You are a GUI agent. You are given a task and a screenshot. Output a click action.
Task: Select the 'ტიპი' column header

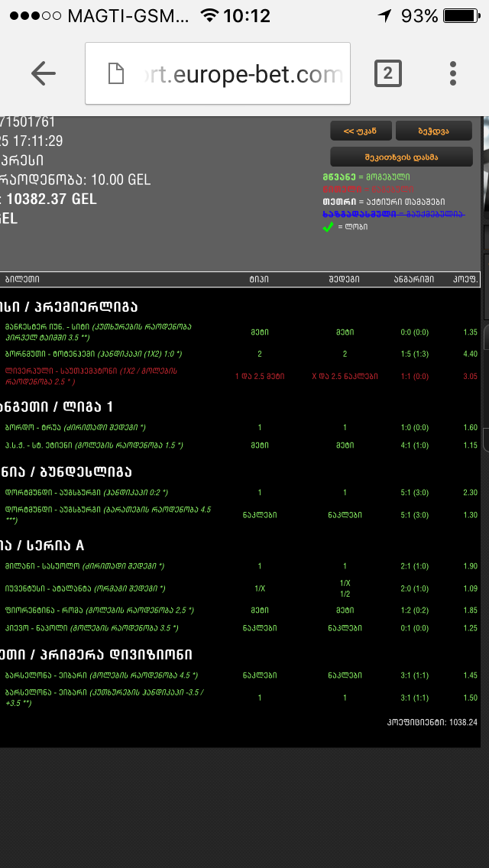coord(259,280)
